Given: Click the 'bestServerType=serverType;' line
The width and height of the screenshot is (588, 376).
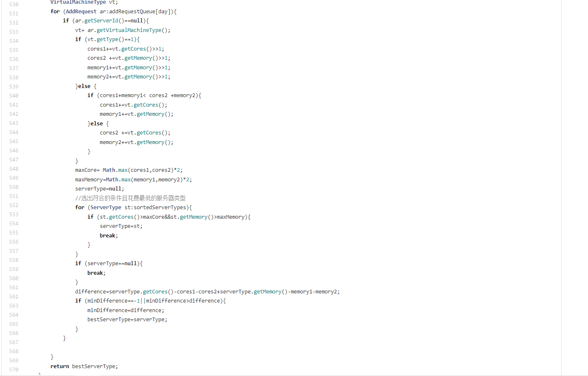Looking at the screenshot, I should pyautogui.click(x=127, y=320).
